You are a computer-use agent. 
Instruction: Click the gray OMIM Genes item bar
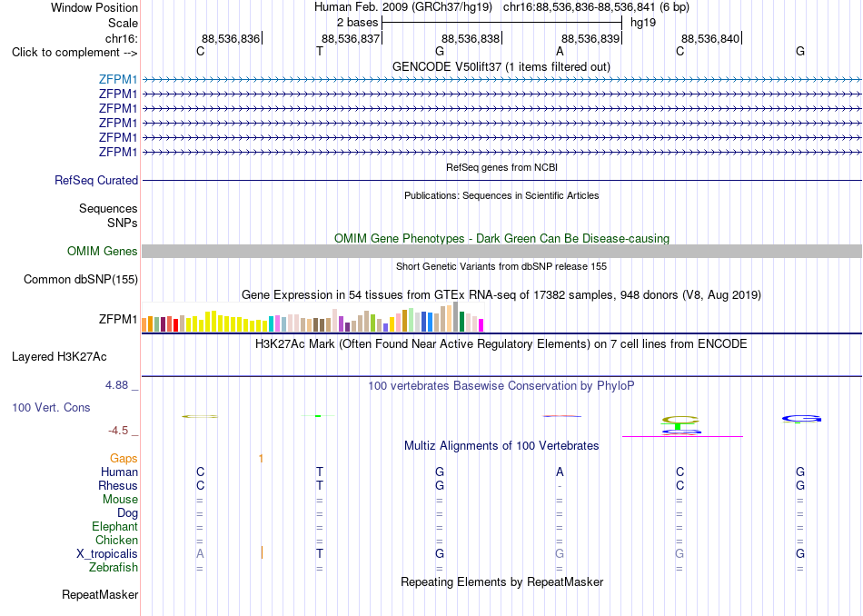pos(501,251)
